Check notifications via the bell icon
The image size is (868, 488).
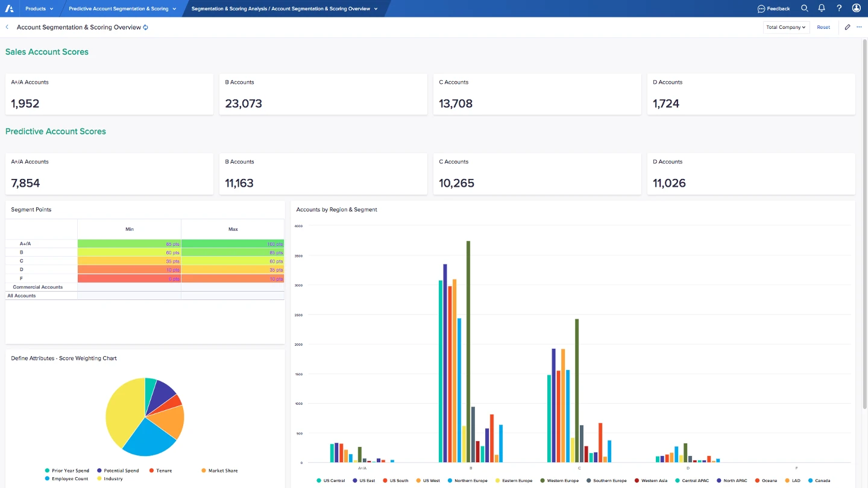pyautogui.click(x=821, y=8)
